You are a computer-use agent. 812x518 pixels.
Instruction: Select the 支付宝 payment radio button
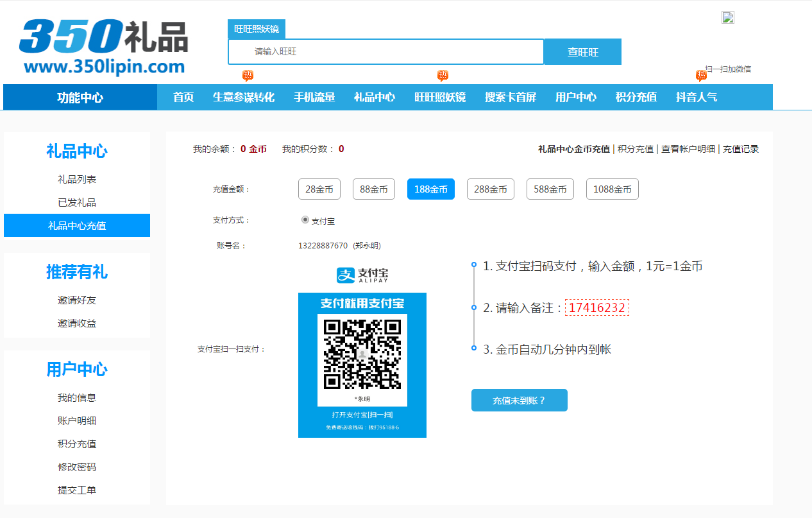(x=305, y=220)
